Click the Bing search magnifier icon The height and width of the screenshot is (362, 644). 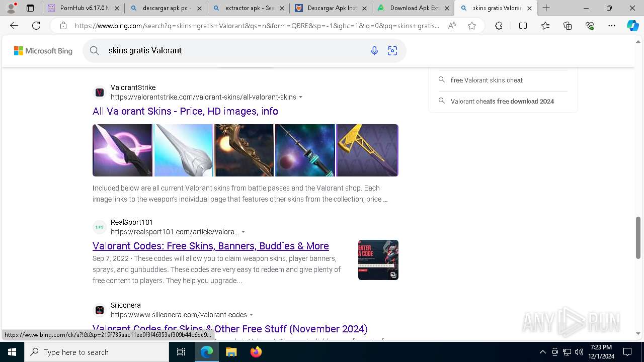coord(94,50)
